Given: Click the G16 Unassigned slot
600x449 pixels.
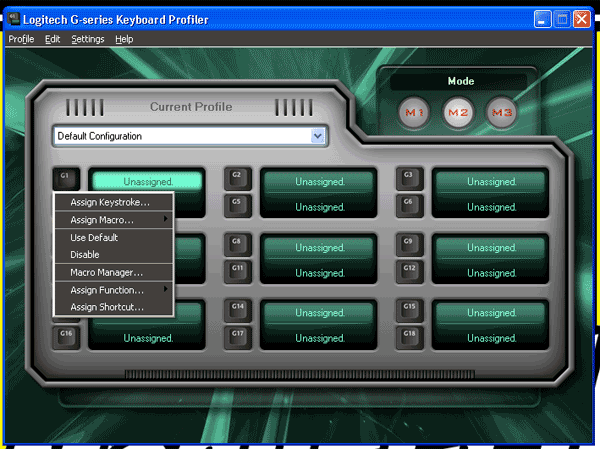Looking at the screenshot, I should [x=148, y=338].
